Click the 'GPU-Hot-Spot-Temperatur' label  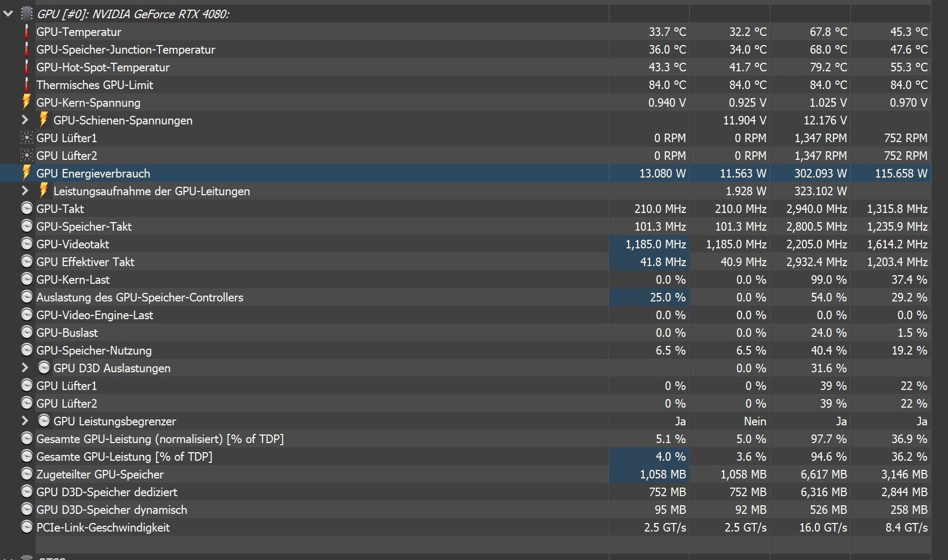click(103, 68)
